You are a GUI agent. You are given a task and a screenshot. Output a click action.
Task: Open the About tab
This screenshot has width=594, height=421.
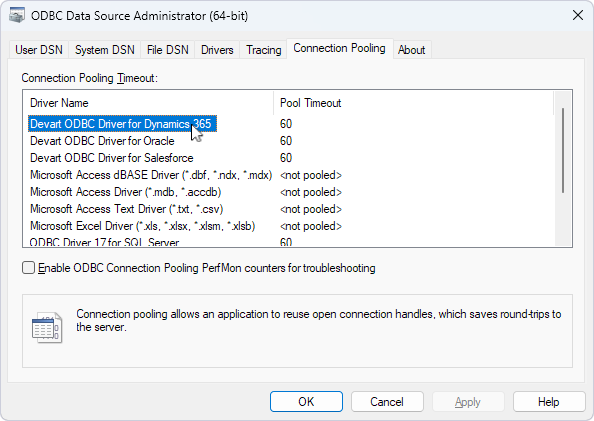click(411, 50)
